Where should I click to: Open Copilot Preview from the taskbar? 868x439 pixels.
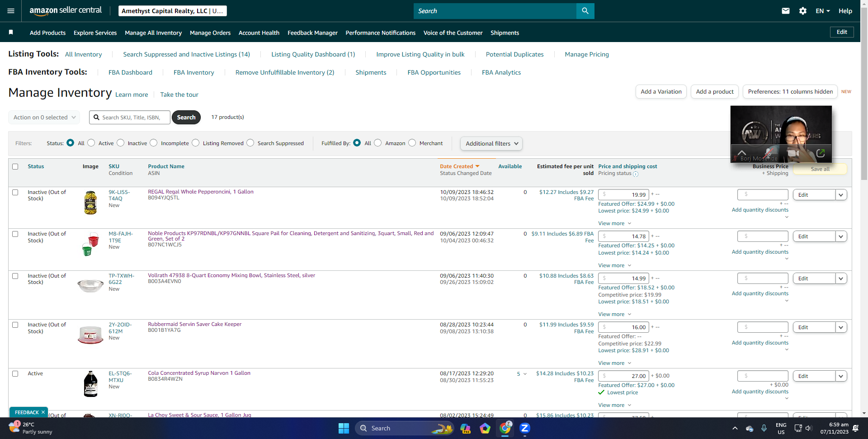tap(465, 428)
